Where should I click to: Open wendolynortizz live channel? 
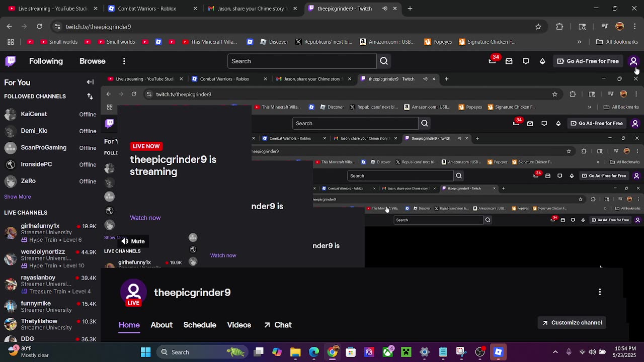[50, 258]
